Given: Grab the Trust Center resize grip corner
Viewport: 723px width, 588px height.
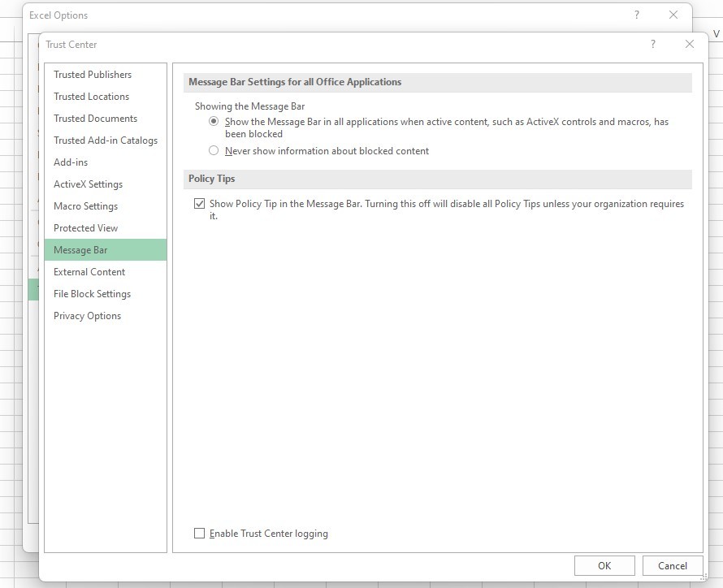Looking at the screenshot, I should point(704,577).
